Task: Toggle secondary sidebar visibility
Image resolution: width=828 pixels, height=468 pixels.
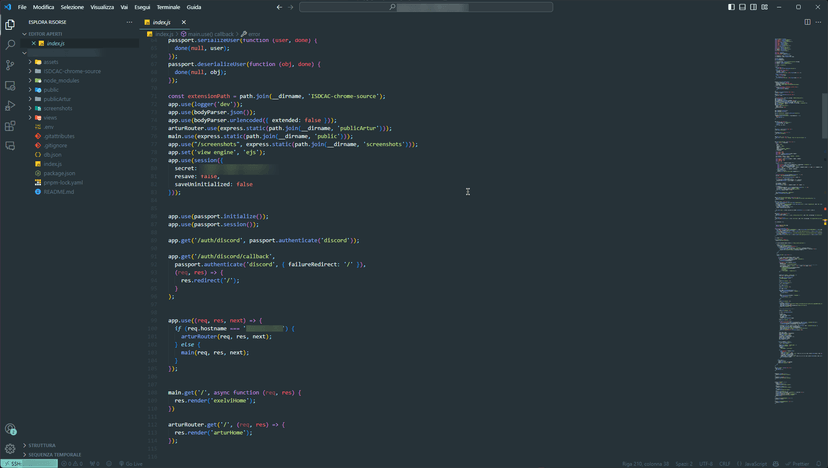Action: click(x=753, y=7)
